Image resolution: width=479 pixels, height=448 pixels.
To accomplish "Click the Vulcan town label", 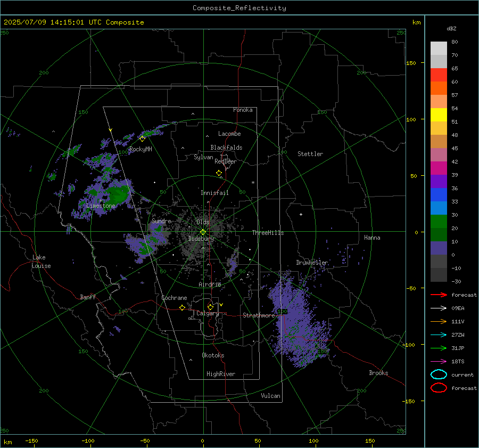I will (270, 396).
